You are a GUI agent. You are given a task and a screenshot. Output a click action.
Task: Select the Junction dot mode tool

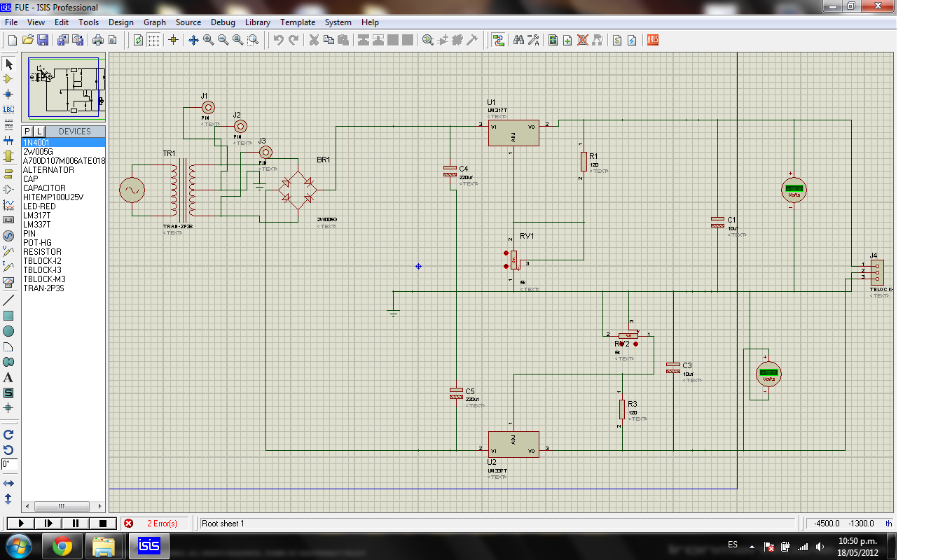tap(9, 94)
